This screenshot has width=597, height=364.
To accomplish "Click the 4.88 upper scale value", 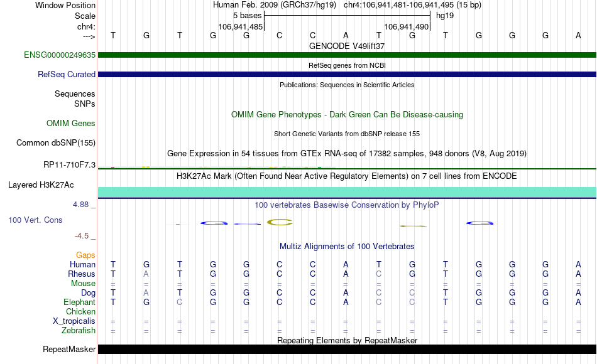I will coord(80,205).
